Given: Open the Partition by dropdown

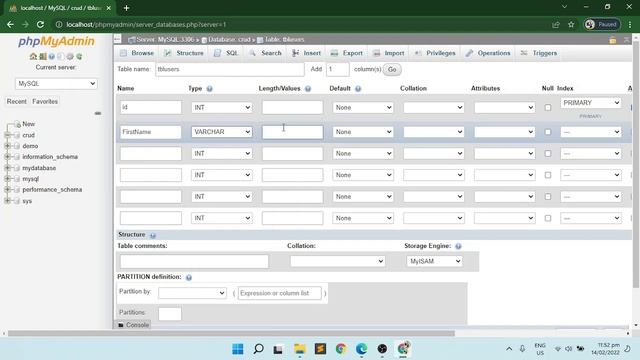Looking at the screenshot, I should [x=192, y=293].
